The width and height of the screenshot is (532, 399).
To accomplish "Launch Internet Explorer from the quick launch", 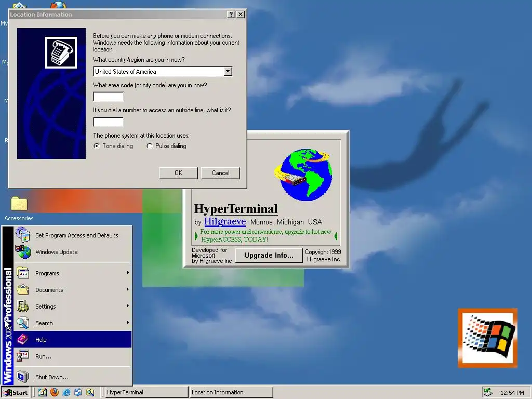I will coord(66,392).
